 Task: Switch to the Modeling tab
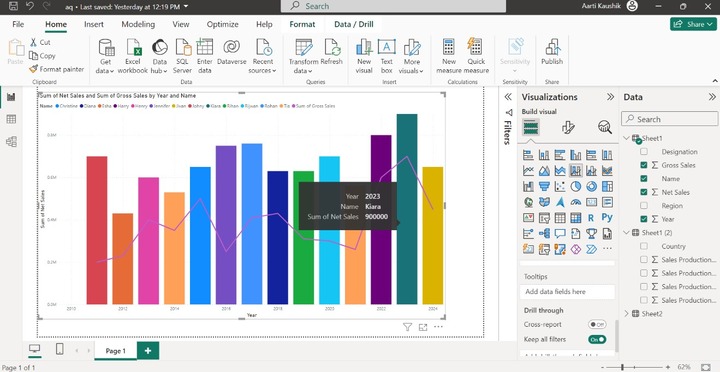coord(138,24)
